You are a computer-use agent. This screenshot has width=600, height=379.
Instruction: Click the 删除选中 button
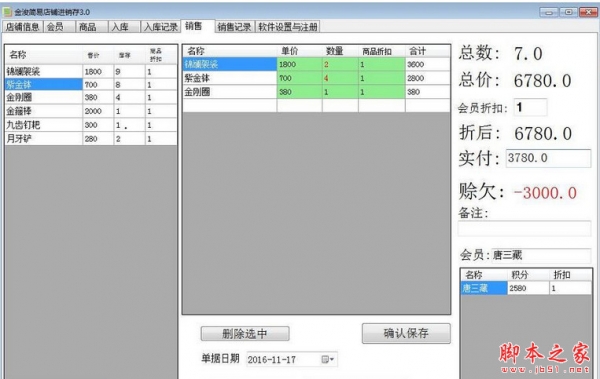[245, 334]
